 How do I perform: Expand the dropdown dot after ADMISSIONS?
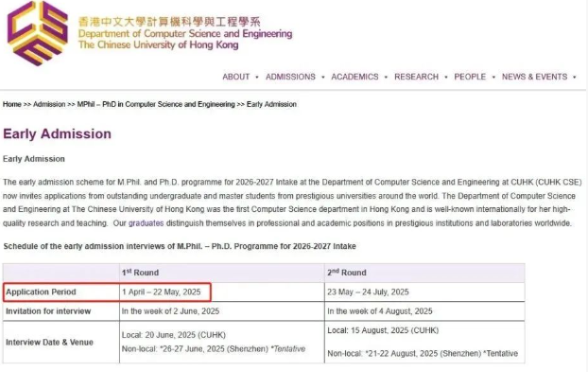coord(323,78)
